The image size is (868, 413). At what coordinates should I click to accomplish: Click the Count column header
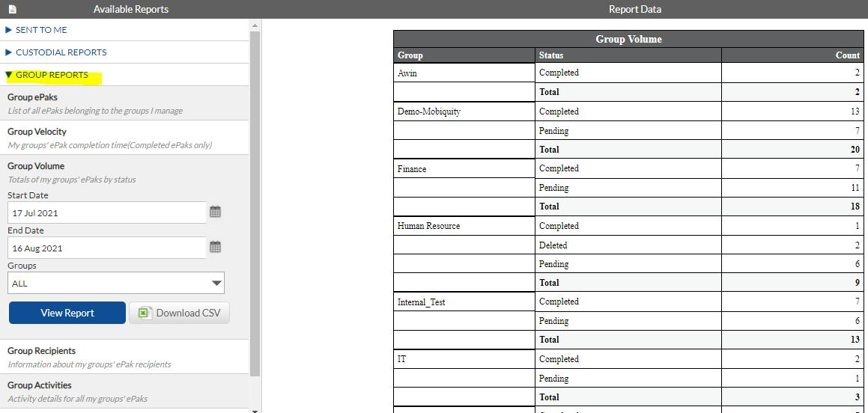coord(792,55)
